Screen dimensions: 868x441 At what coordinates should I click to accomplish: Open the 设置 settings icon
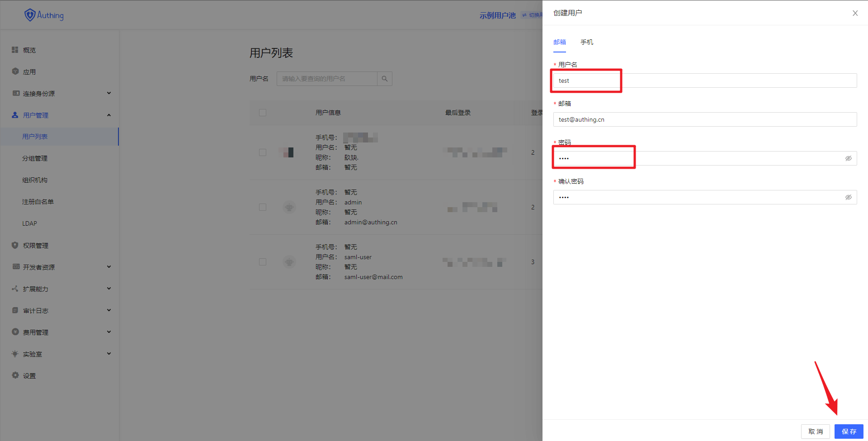tap(15, 375)
